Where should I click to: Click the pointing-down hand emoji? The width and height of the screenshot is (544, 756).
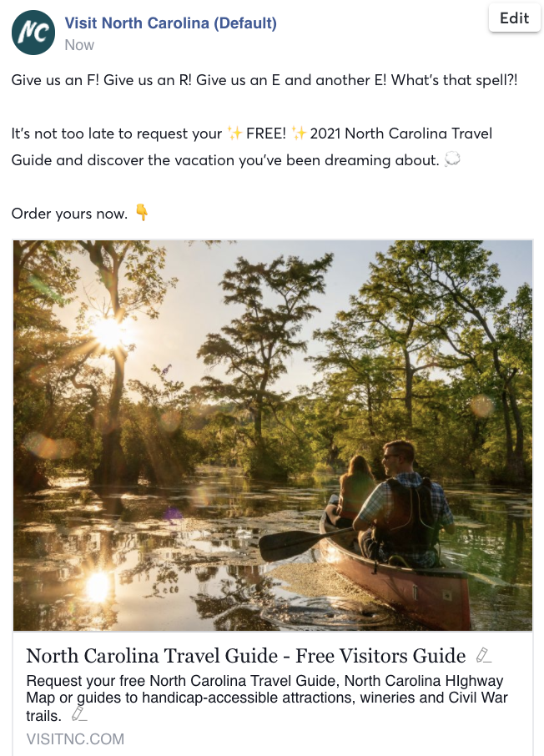tap(142, 213)
